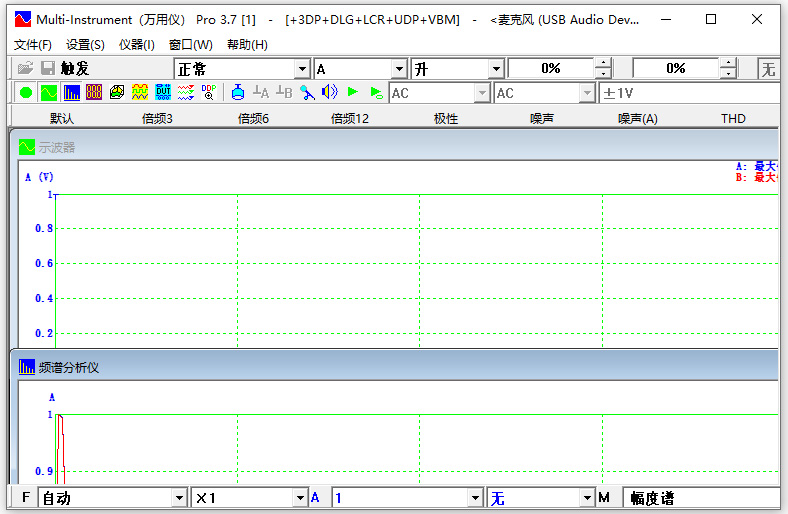This screenshot has width=788, height=514.
Task: Increase the second 0% trigger delay stepper
Action: (728, 63)
